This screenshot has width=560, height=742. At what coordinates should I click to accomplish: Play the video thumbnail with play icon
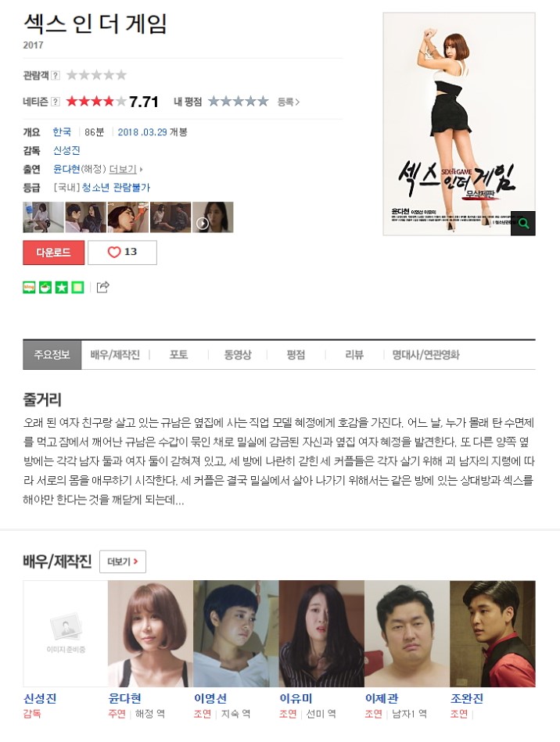213,217
